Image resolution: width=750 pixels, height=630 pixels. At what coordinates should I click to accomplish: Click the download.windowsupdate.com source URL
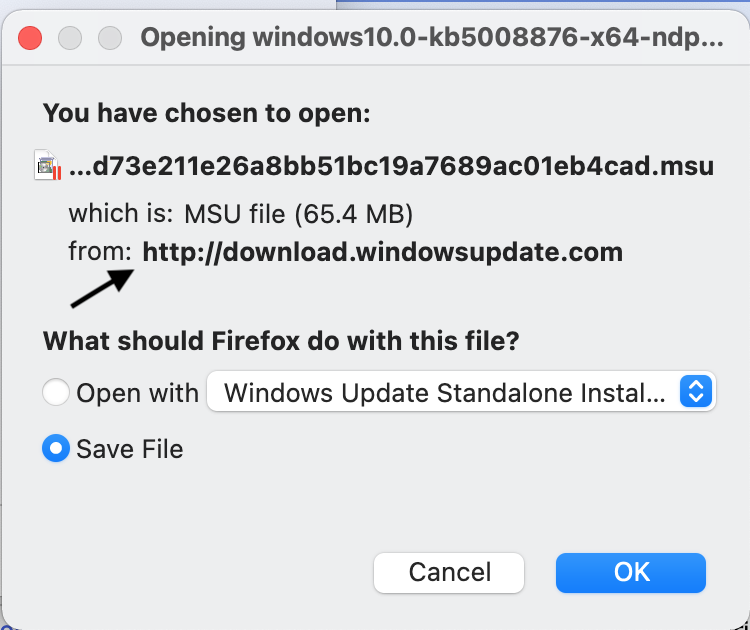click(x=382, y=252)
